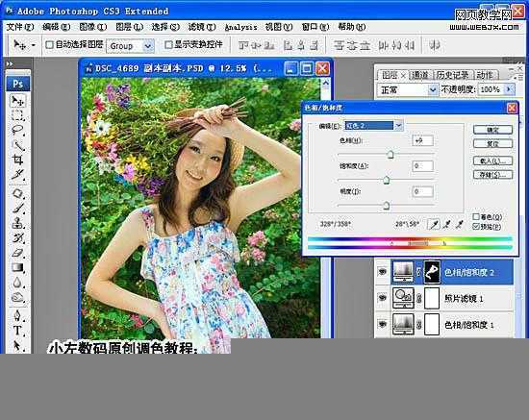Image resolution: width=529 pixels, height=420 pixels.
Task: Click the 色相 hue slider handle
Action: click(x=390, y=155)
